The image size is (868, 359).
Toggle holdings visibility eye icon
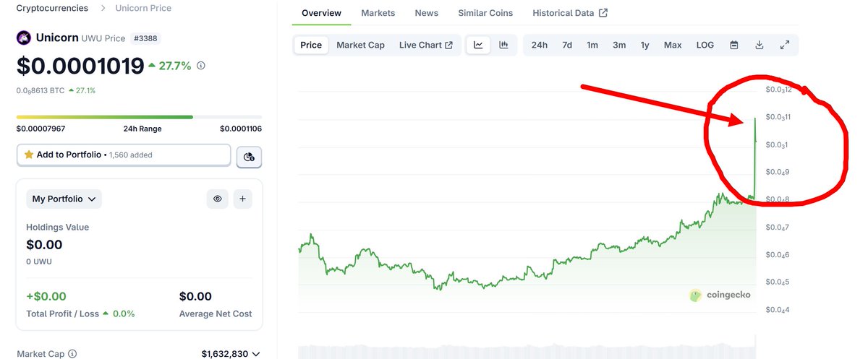pyautogui.click(x=217, y=199)
